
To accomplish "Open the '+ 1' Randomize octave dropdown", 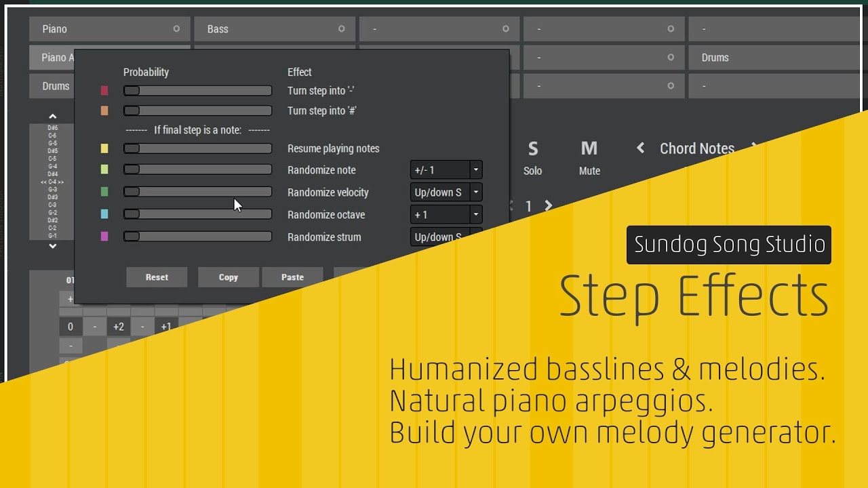I will click(x=446, y=214).
